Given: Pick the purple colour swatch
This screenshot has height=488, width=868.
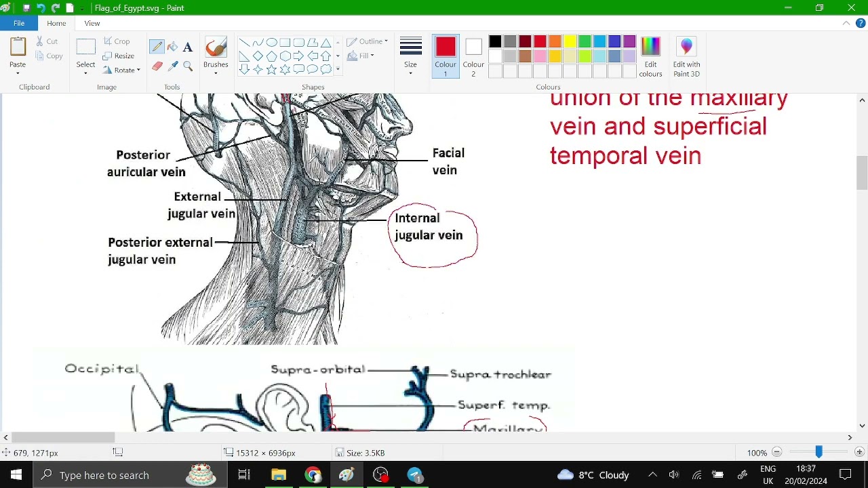Looking at the screenshot, I should click(x=629, y=42).
